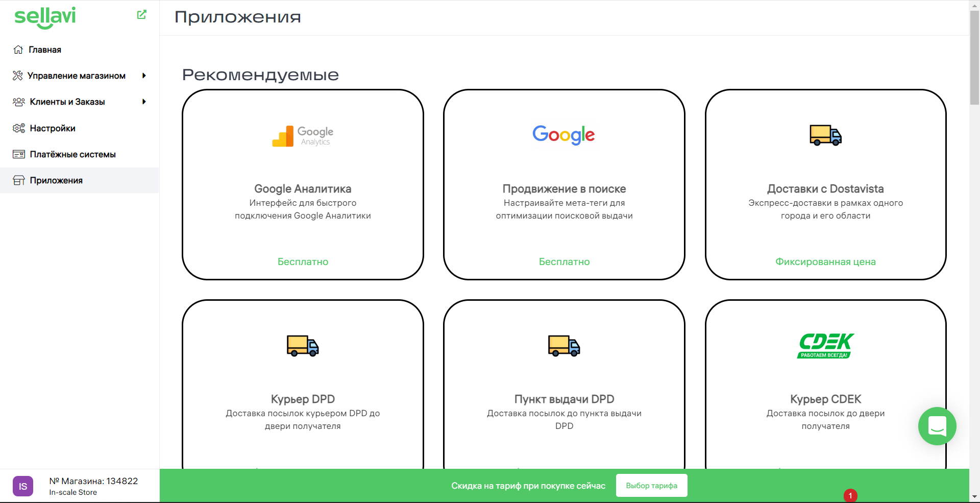Viewport: 980px width, 503px height.
Task: Click the storefront icon beside Приложения
Action: coord(19,180)
